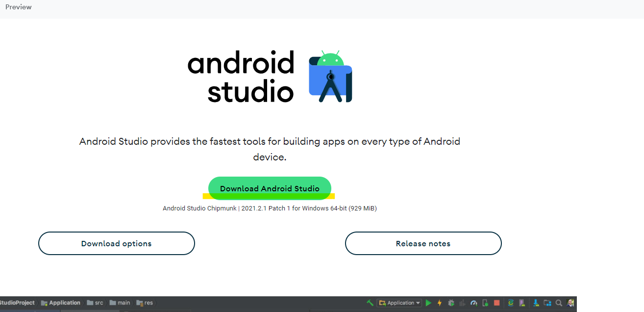Click the 'Android Studio provides the fastest tools' description
This screenshot has height=312, width=644.
coord(270,149)
